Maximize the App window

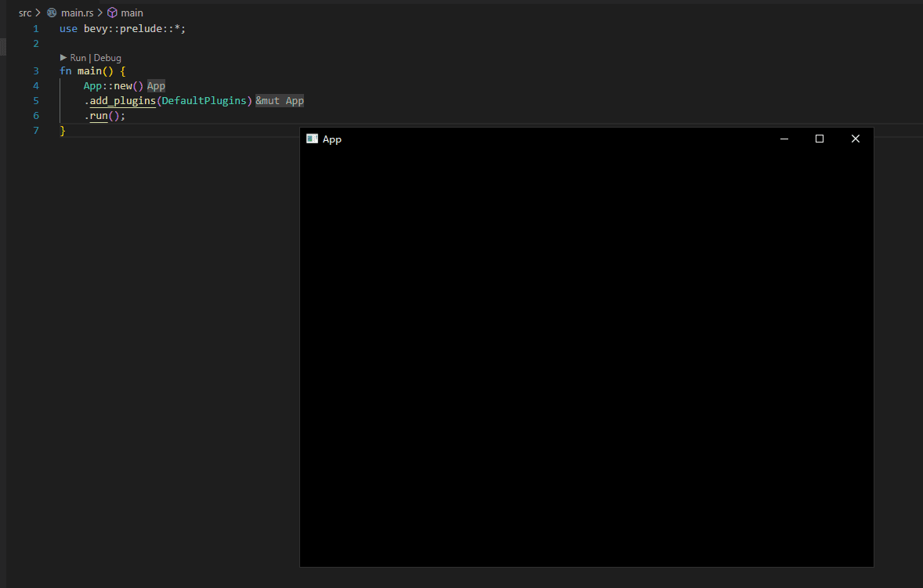[x=820, y=139]
